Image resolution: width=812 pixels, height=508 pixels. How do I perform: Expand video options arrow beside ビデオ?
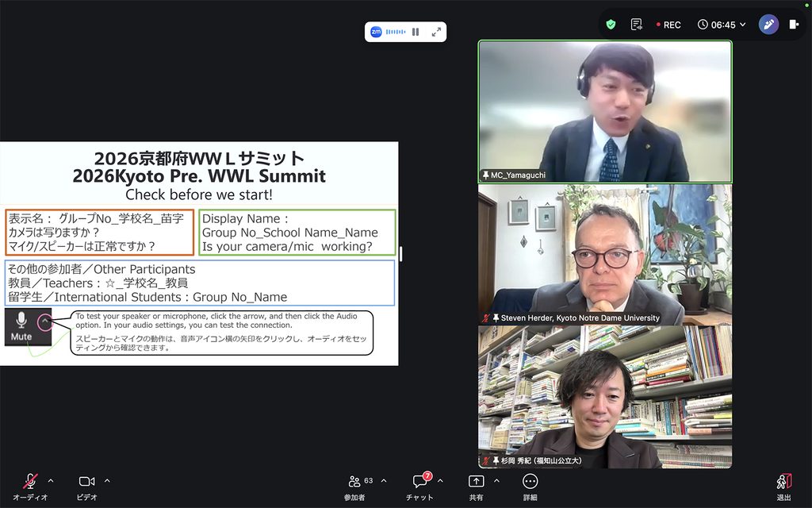107,481
